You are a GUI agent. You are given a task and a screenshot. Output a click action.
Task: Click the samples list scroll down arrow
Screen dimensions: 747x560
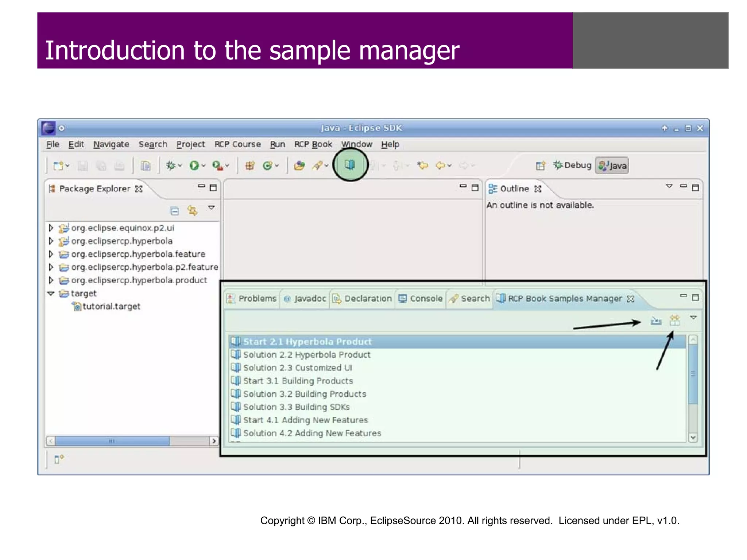coord(693,437)
